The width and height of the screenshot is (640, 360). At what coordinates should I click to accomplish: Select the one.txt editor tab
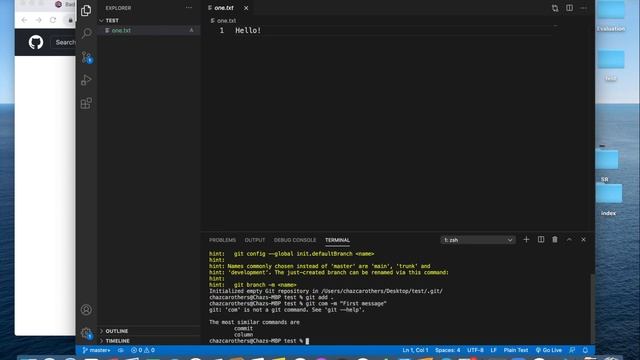(224, 8)
